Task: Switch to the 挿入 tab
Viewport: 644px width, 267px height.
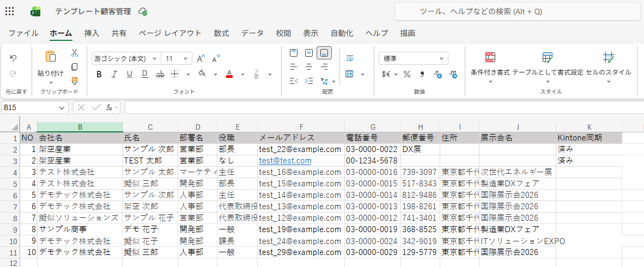Action: pos(92,33)
